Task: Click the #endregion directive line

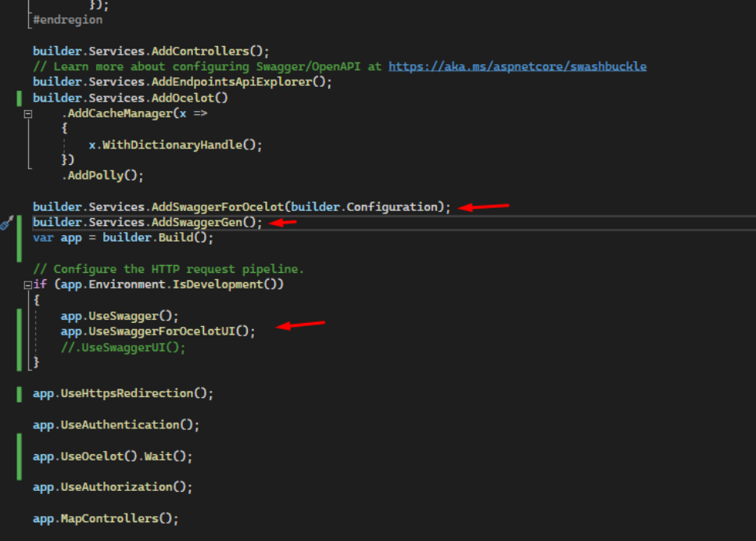Action: (67, 20)
